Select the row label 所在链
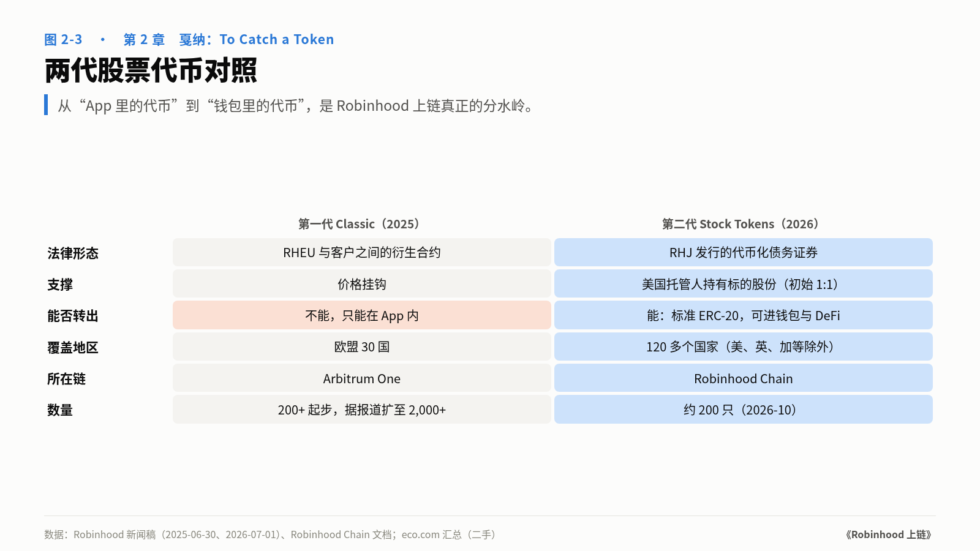 (66, 379)
